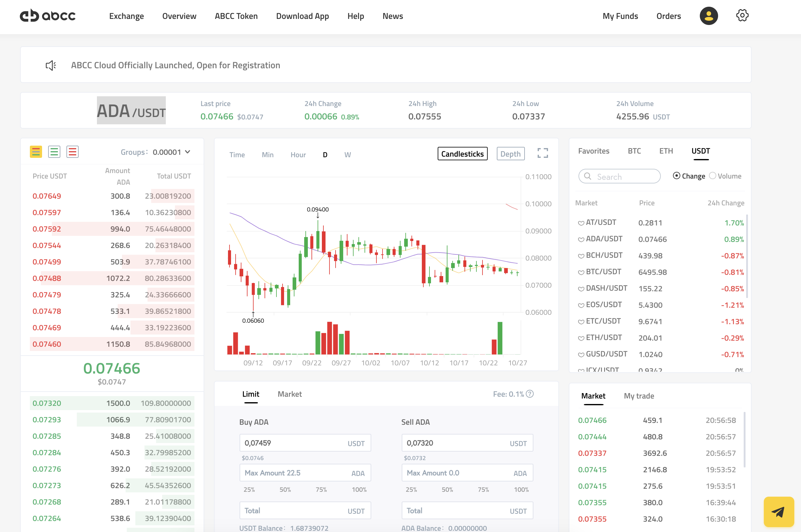Show only sell orders view icon

[x=72, y=152]
